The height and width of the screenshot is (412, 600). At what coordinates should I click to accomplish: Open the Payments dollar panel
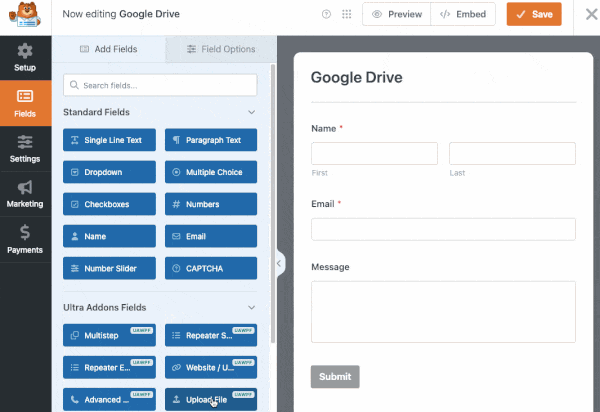[25, 240]
